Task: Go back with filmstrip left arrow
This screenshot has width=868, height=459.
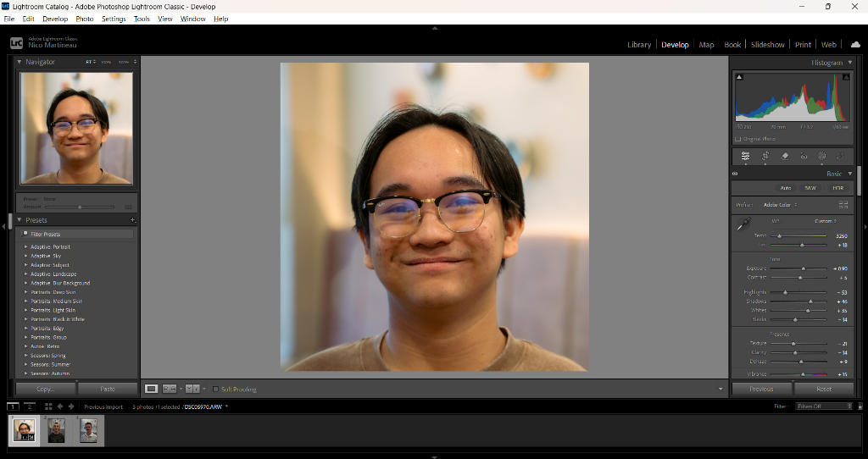Action: pyautogui.click(x=60, y=406)
